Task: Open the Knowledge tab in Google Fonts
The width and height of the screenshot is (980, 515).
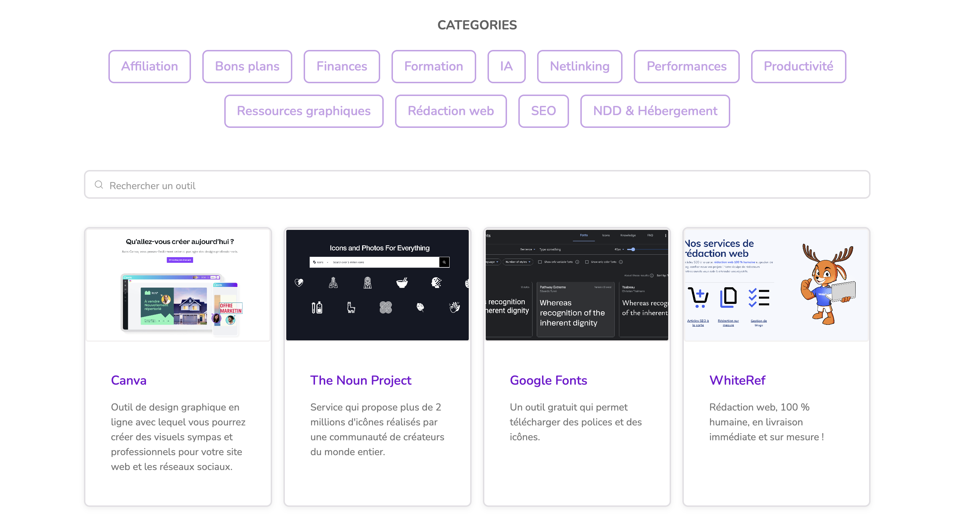Action: 629,236
